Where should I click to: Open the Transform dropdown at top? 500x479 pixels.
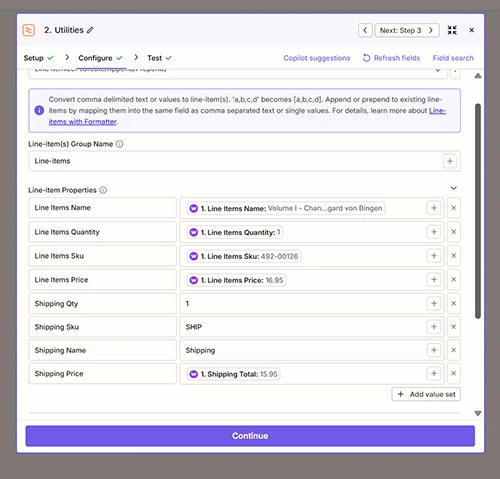pyautogui.click(x=238, y=73)
